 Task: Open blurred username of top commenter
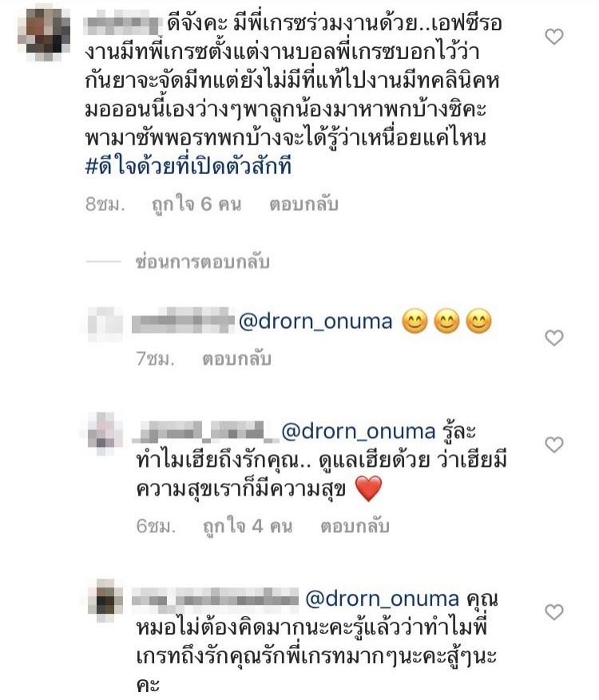pos(123,25)
